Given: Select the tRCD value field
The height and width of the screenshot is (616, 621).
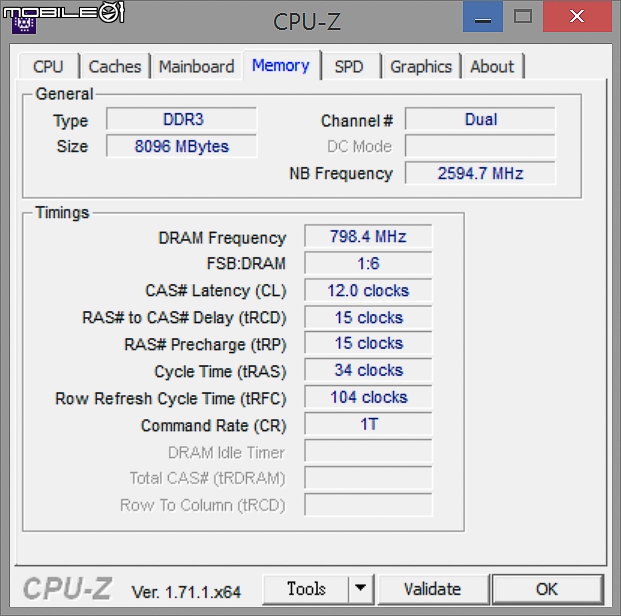Looking at the screenshot, I should point(368,317).
